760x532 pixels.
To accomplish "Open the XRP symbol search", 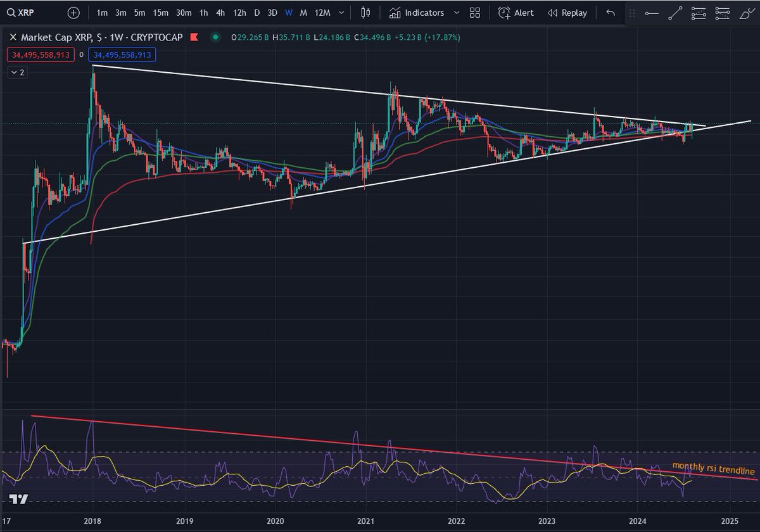I will 19,13.
